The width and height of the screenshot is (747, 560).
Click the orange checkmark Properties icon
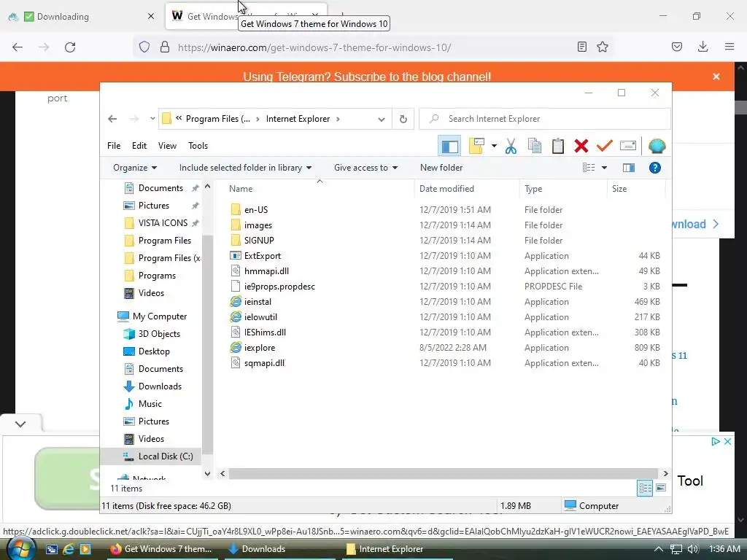(x=604, y=146)
